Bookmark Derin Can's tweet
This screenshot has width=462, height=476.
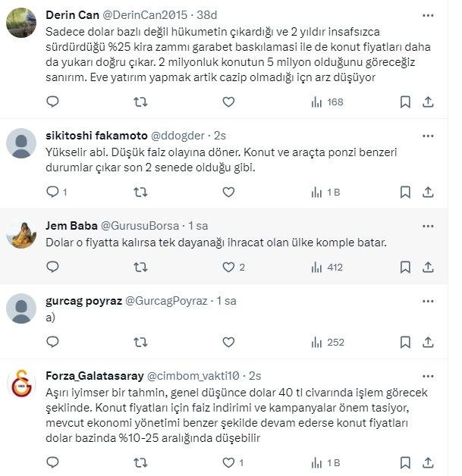pos(406,102)
